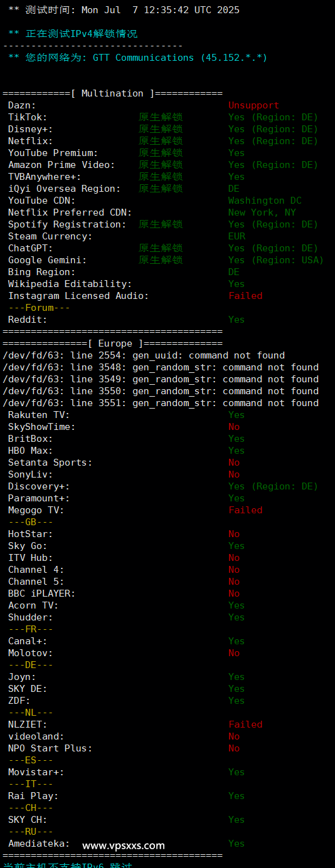Viewport: 335px width, 868px height.
Task: Click the ---GB--- region divider
Action: click(x=31, y=522)
